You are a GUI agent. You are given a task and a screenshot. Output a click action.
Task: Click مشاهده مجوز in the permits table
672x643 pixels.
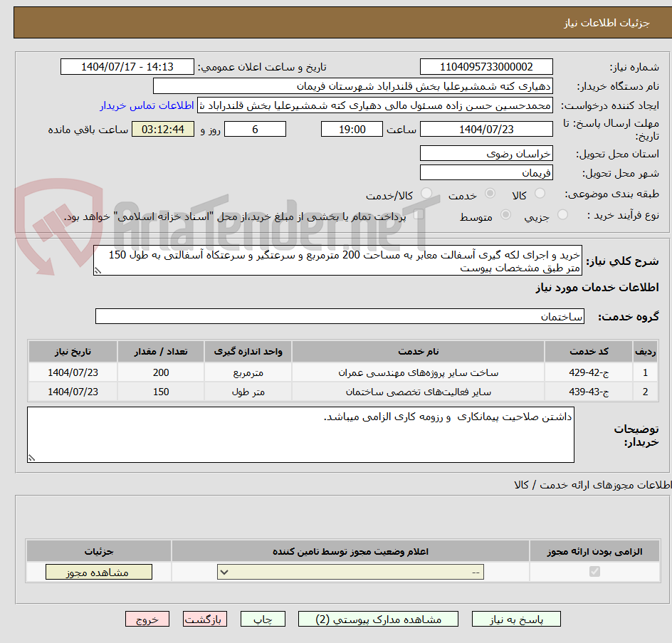pyautogui.click(x=98, y=571)
